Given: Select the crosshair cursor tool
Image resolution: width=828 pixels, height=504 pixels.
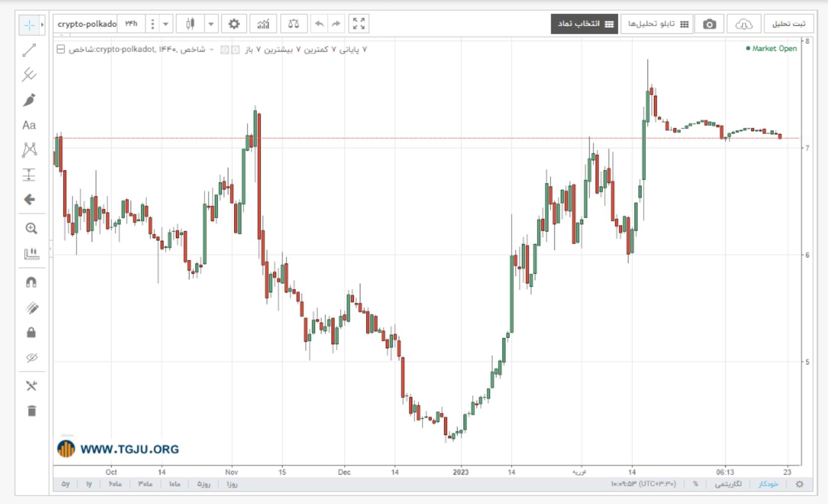Looking at the screenshot, I should coord(29,25).
